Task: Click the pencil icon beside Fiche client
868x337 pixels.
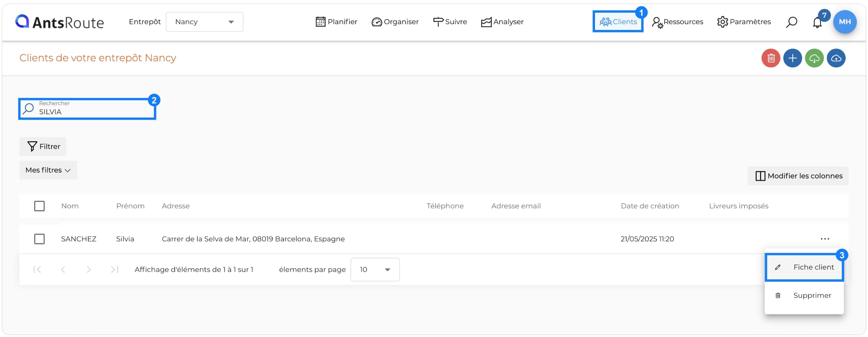Action: 778,267
